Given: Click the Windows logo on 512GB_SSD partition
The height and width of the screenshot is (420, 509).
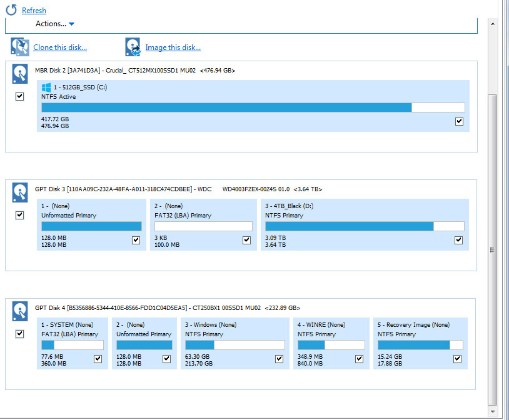Looking at the screenshot, I should pos(46,87).
